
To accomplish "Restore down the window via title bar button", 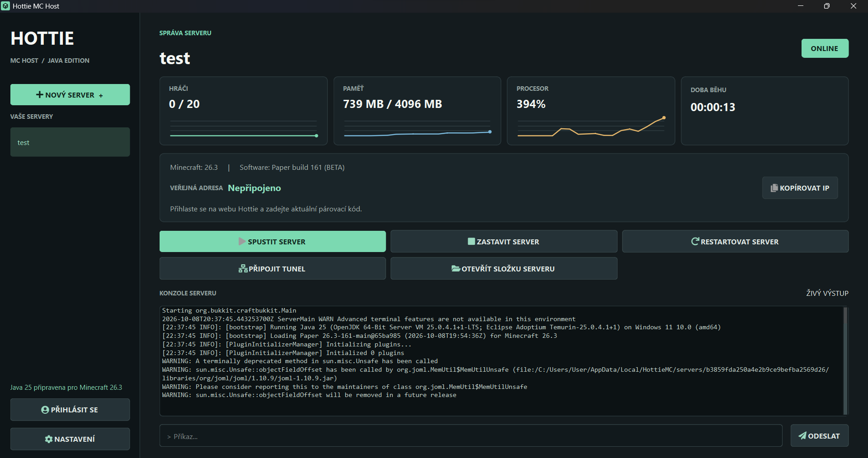I will [827, 6].
